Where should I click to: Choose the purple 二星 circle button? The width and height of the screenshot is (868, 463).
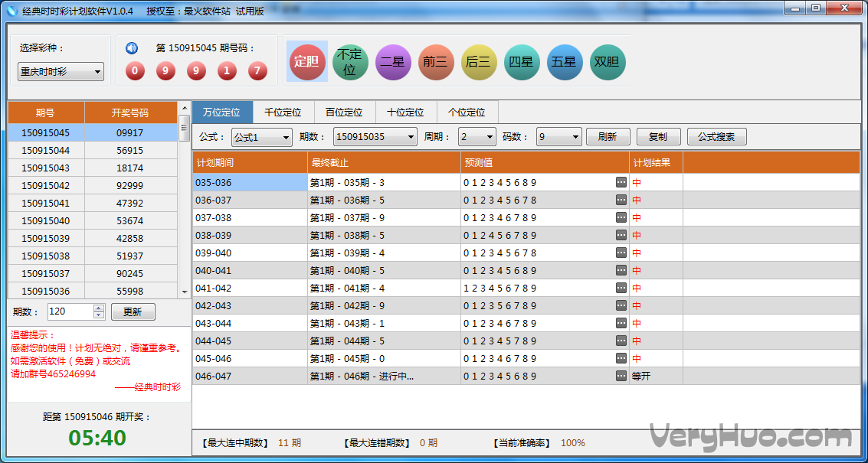(393, 62)
